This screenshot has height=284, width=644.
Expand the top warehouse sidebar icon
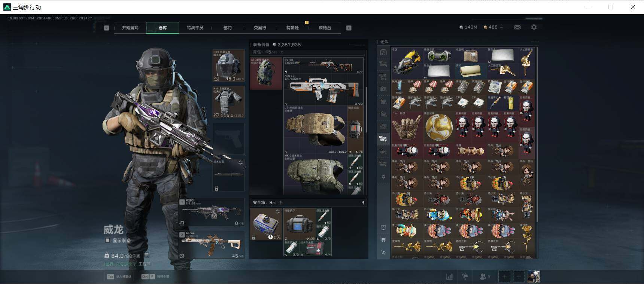click(x=383, y=52)
